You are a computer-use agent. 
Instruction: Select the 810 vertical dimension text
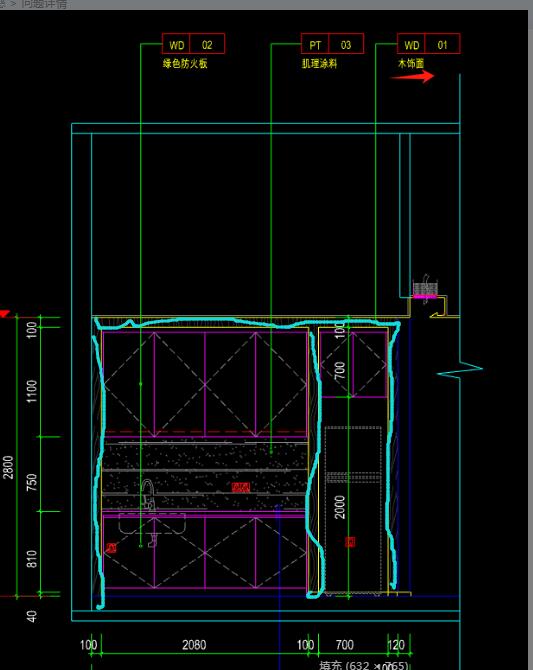(32, 559)
